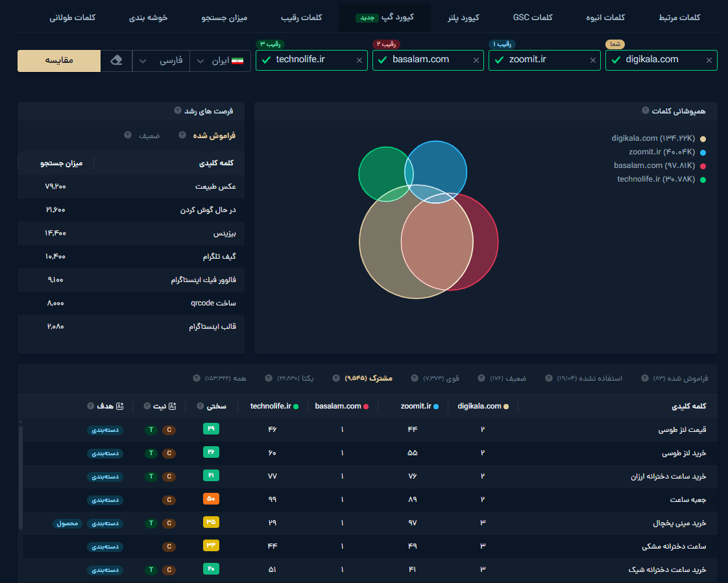Click T intent badge in خرید لنز طوسی row
The width and height of the screenshot is (728, 583).
151,453
